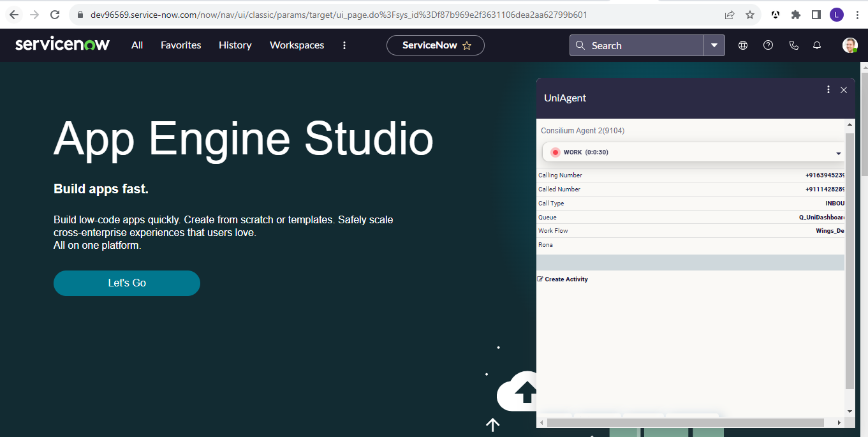Click the Build apps fast. subheading

point(101,189)
